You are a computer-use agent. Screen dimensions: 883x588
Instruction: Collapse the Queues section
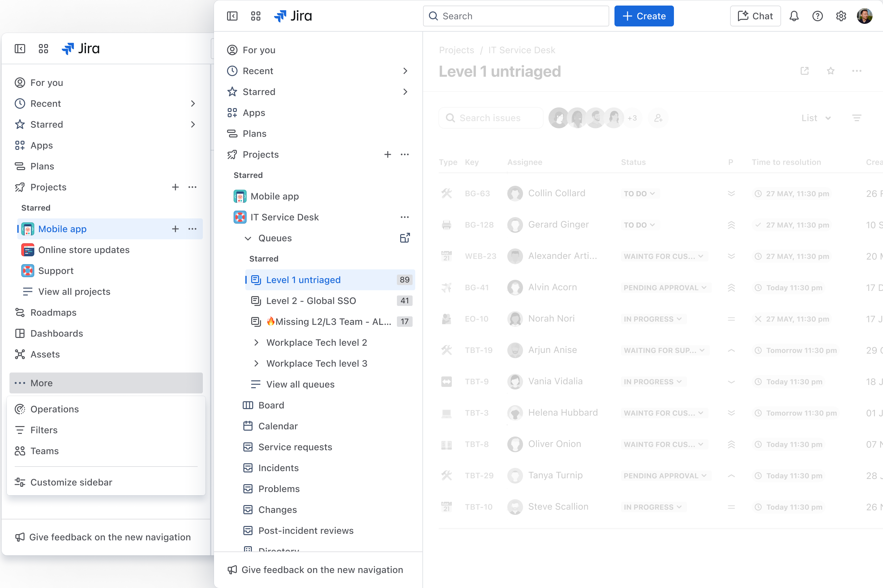coord(248,238)
